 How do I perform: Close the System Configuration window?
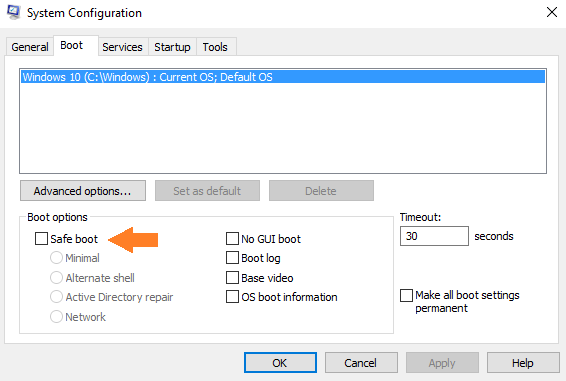tap(552, 12)
